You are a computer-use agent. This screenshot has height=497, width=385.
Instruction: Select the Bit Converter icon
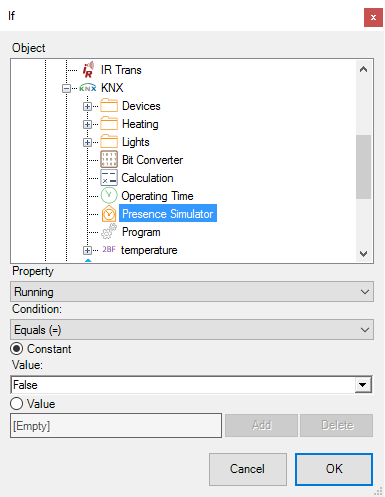click(109, 159)
